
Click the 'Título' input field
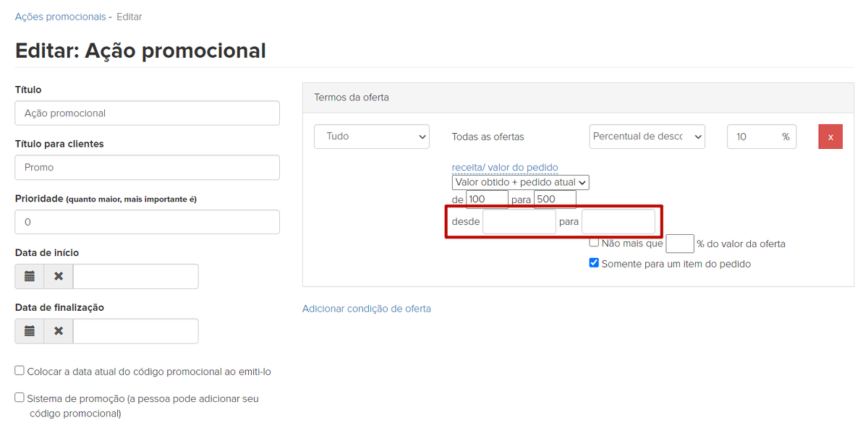[147, 113]
